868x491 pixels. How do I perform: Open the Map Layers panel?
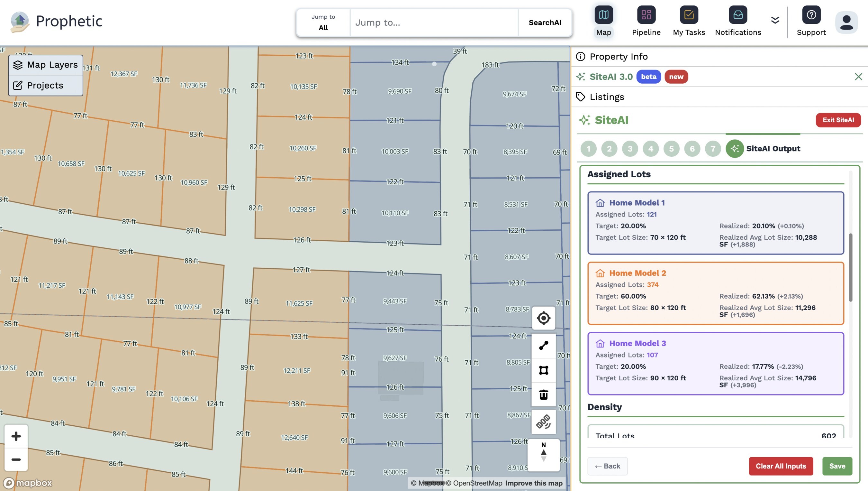45,65
